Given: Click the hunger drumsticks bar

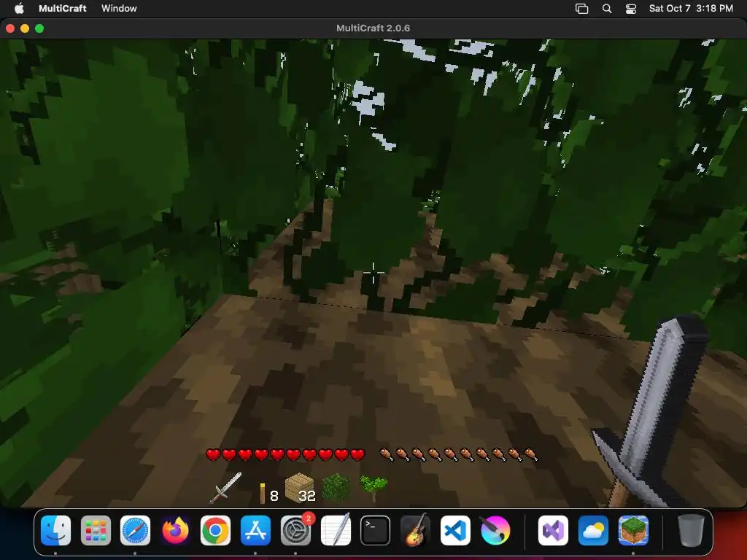Looking at the screenshot, I should [459, 455].
